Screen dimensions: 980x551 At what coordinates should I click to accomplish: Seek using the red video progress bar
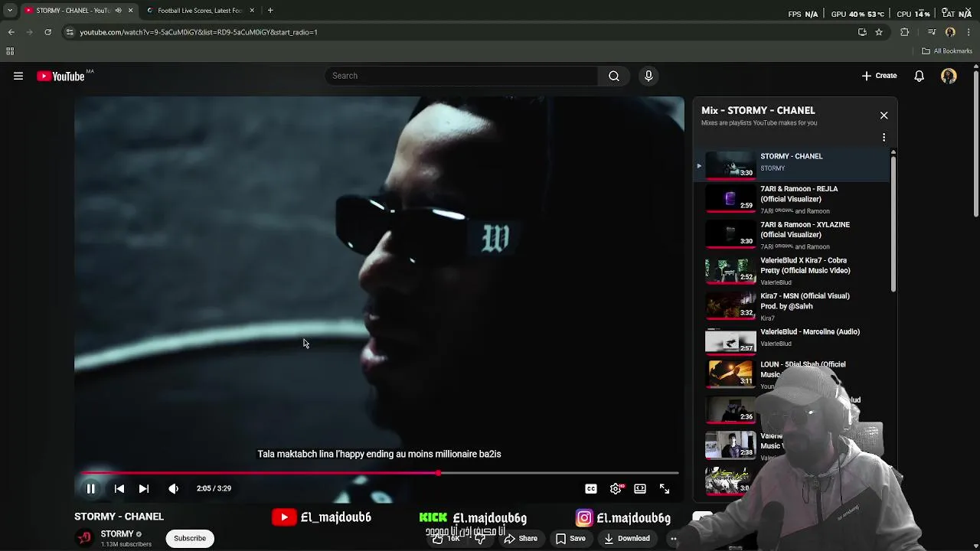click(x=379, y=473)
